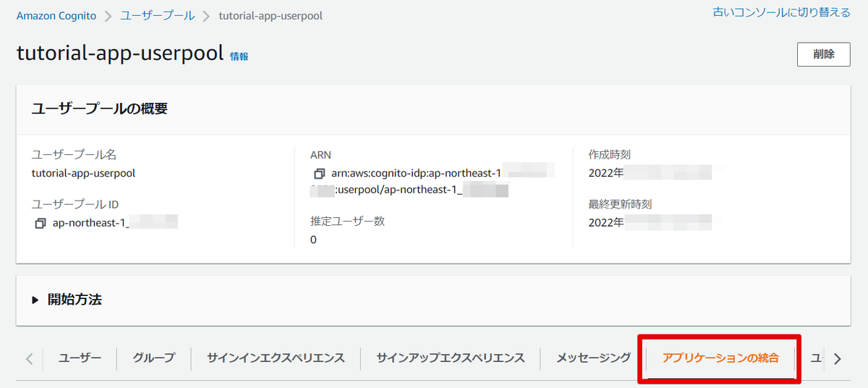Copy the user pool ID

tap(41, 223)
